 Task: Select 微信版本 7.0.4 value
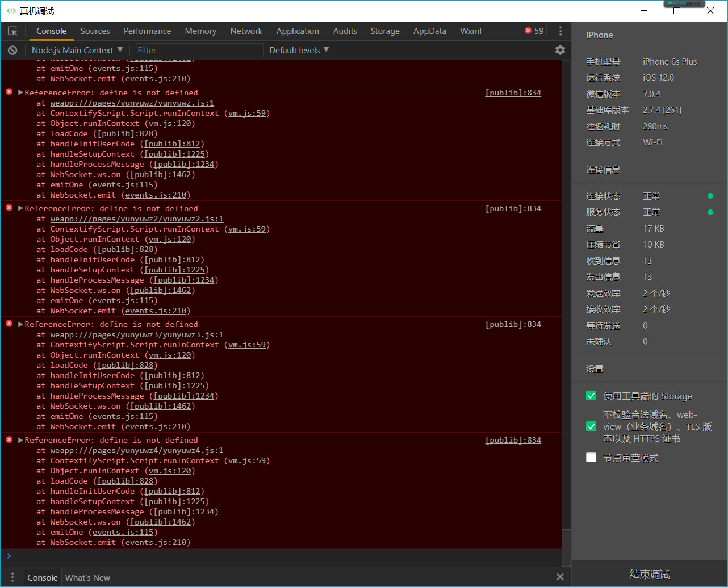(652, 94)
